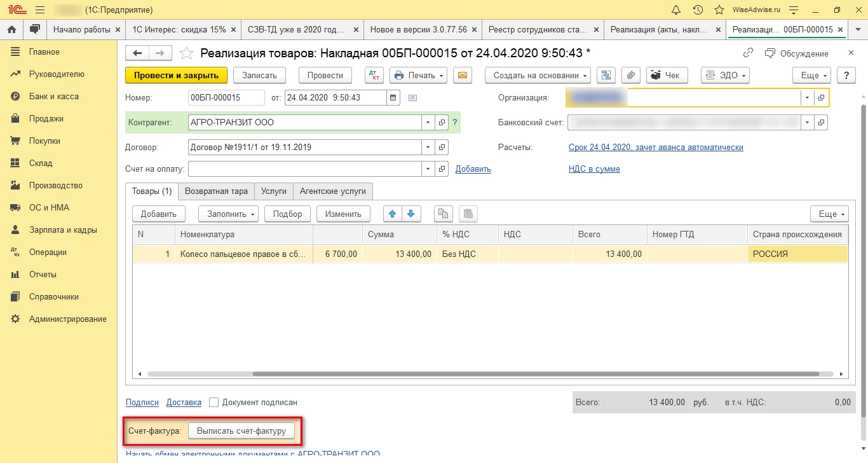Open Подписи link
868x463 pixels.
(142, 402)
